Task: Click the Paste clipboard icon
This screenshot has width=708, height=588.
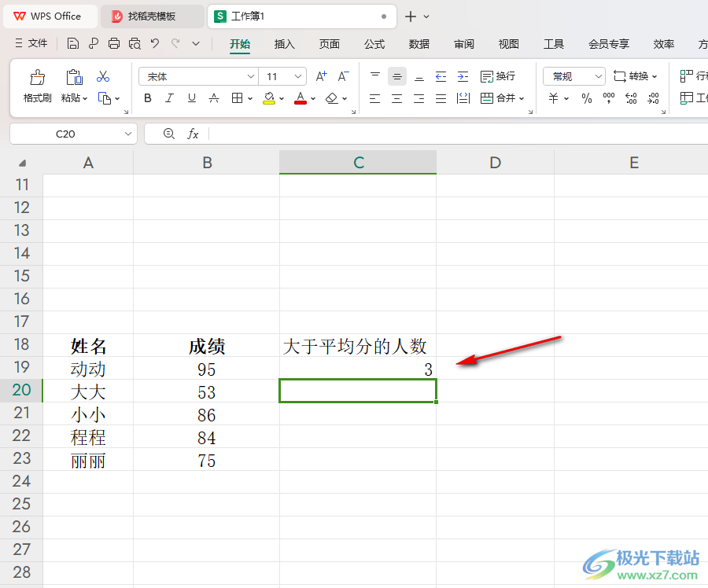Action: coord(74,77)
